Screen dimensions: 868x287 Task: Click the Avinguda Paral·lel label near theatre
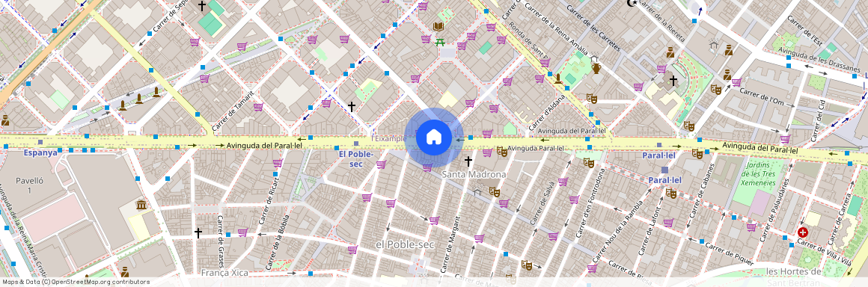[x=535, y=148]
